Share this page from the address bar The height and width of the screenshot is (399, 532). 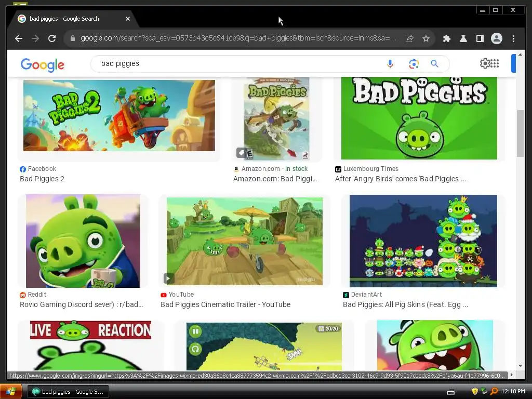click(409, 38)
